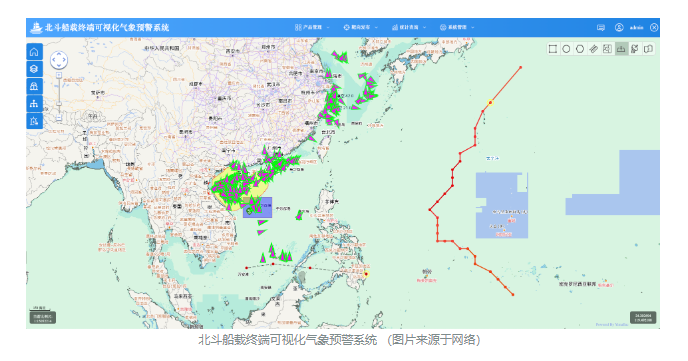The image size is (688, 361).
Task: Activate the ruler measurement tool
Action: (x=594, y=49)
